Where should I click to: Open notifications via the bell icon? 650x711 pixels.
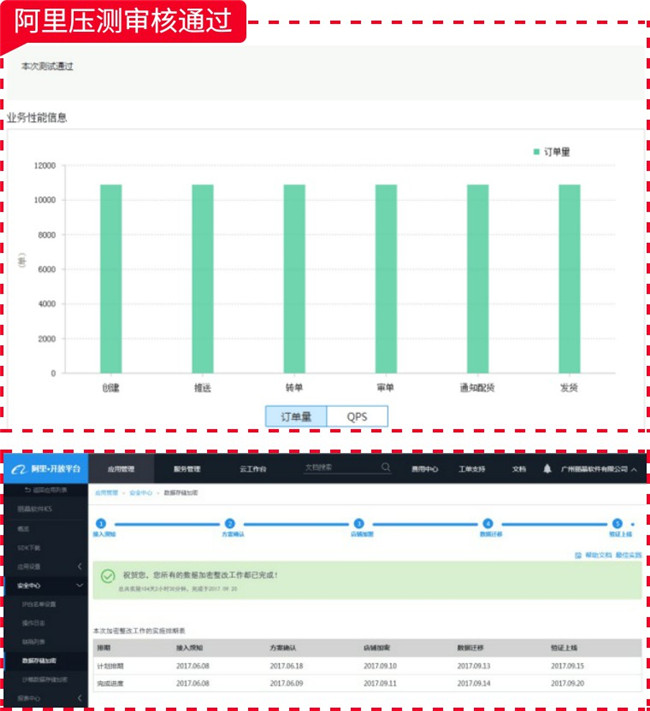pos(547,468)
